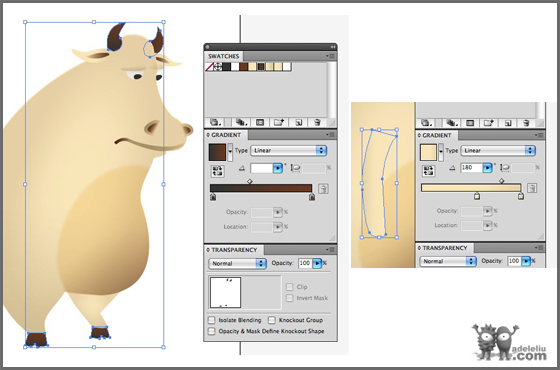Click the angle field showing 180
Image resolution: width=560 pixels, height=370 pixels.
coord(471,168)
